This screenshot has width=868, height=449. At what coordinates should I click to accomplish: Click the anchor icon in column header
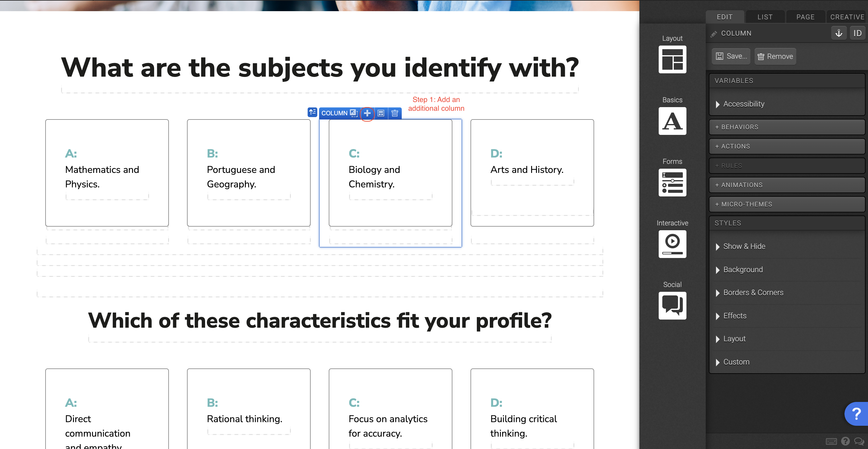click(x=839, y=33)
